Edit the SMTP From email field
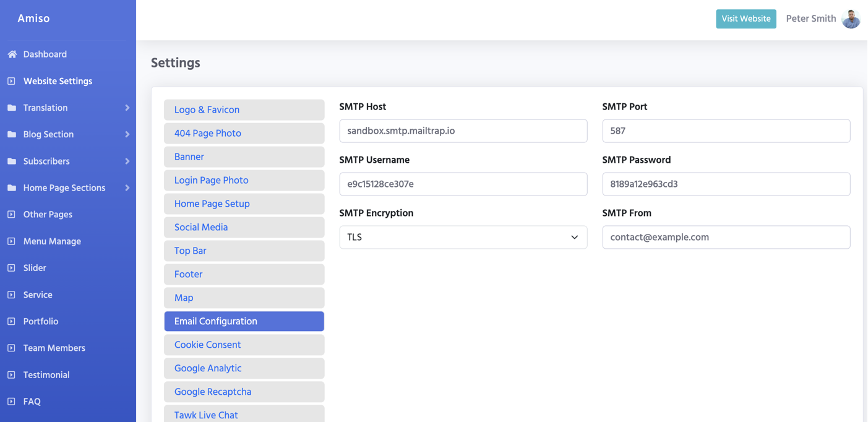Viewport: 868px width, 422px height. pos(726,238)
